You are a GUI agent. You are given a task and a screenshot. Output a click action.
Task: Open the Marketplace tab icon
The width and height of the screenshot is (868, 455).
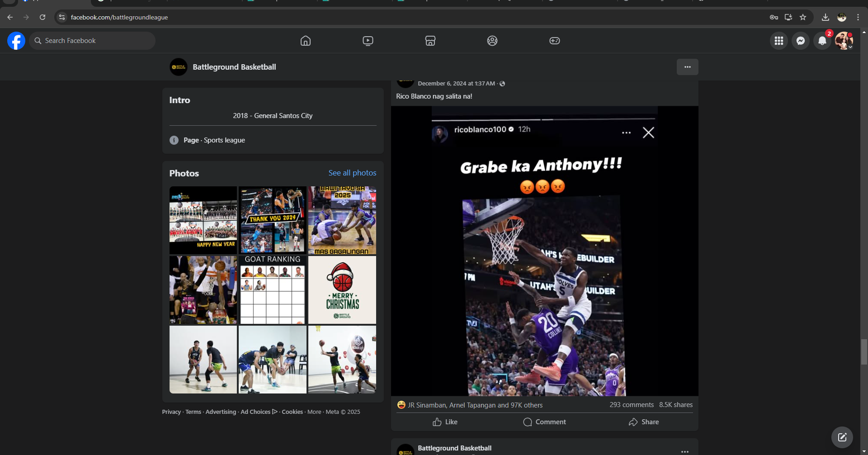(x=430, y=41)
